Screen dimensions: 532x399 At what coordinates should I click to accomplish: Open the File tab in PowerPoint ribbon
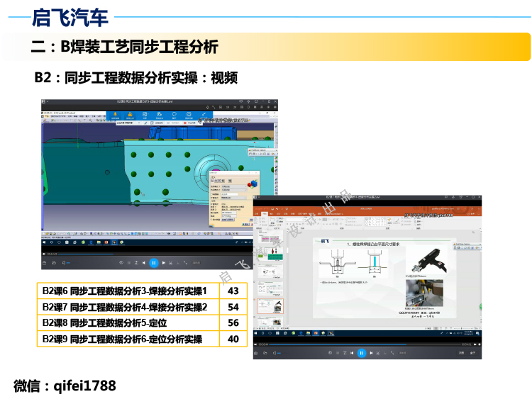(257, 214)
